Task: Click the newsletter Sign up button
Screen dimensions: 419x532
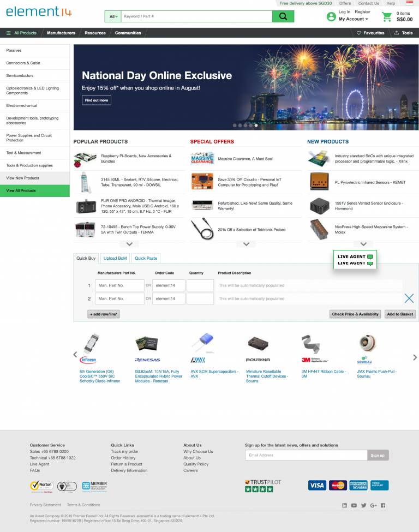Action: pyautogui.click(x=378, y=455)
